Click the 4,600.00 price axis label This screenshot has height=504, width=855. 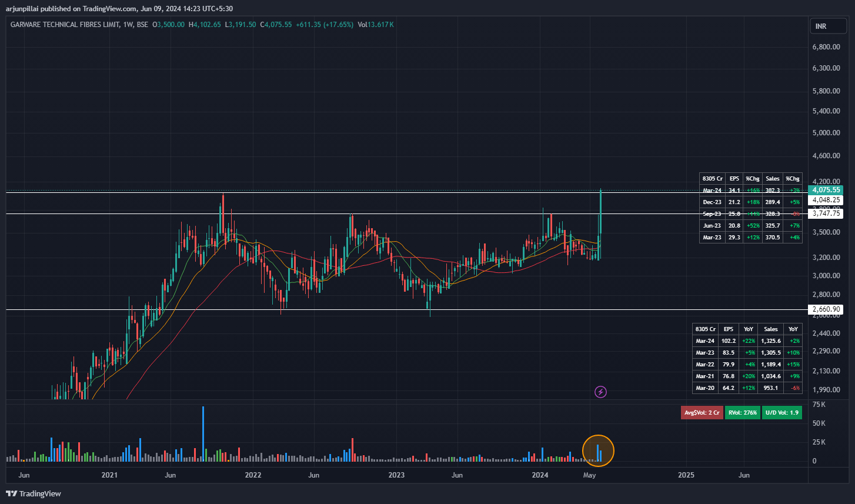tap(825, 156)
